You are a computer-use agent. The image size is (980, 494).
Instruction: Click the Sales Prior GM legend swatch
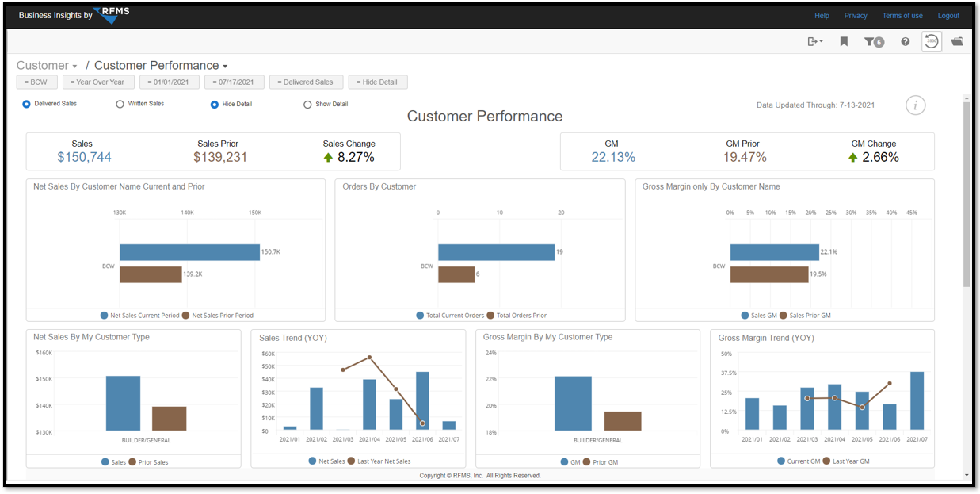[783, 316]
